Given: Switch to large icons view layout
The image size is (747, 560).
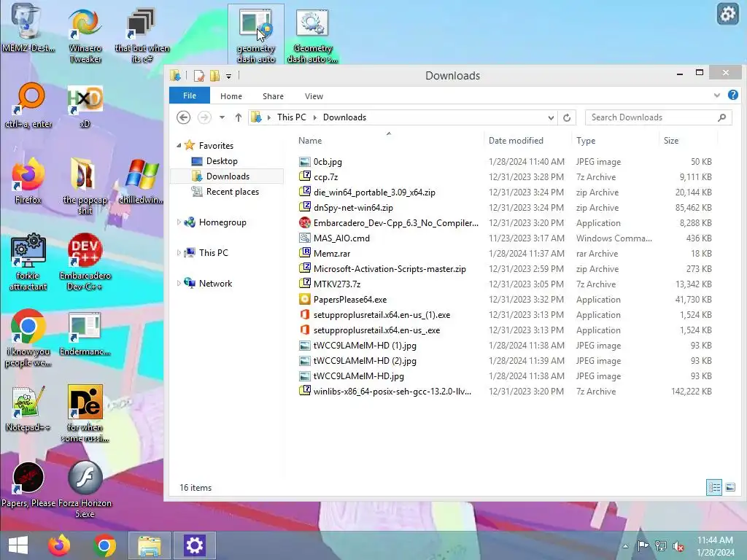Looking at the screenshot, I should (729, 487).
